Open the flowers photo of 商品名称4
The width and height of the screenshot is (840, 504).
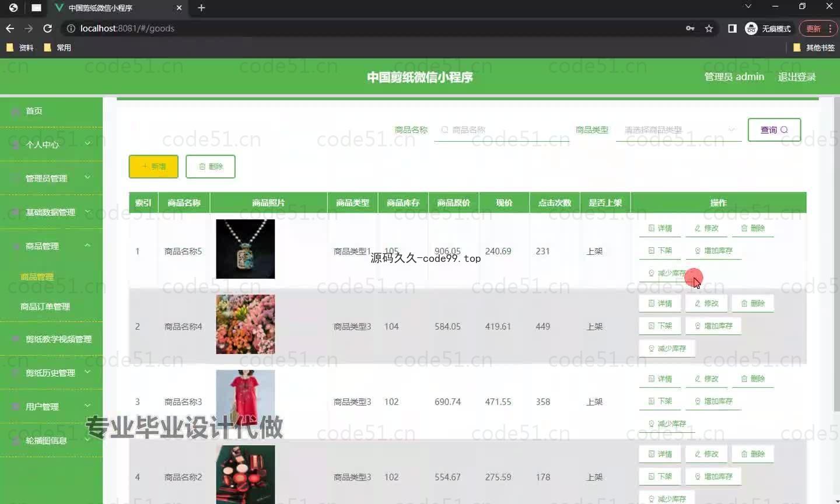[x=245, y=324]
